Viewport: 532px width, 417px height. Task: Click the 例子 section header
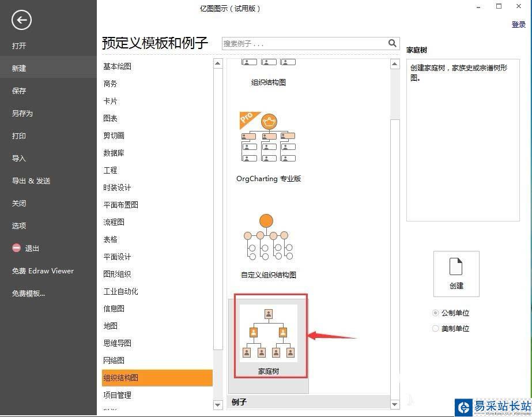(309, 402)
